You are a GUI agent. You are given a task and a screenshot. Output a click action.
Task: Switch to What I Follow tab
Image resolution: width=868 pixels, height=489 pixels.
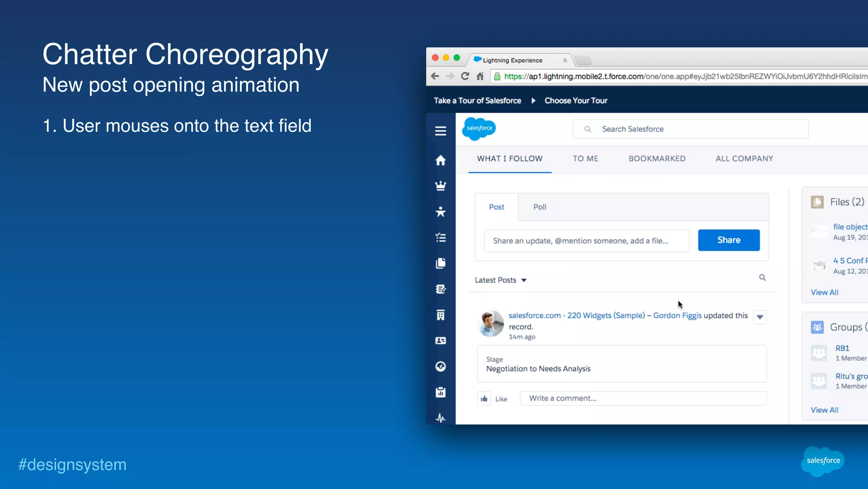pyautogui.click(x=509, y=159)
